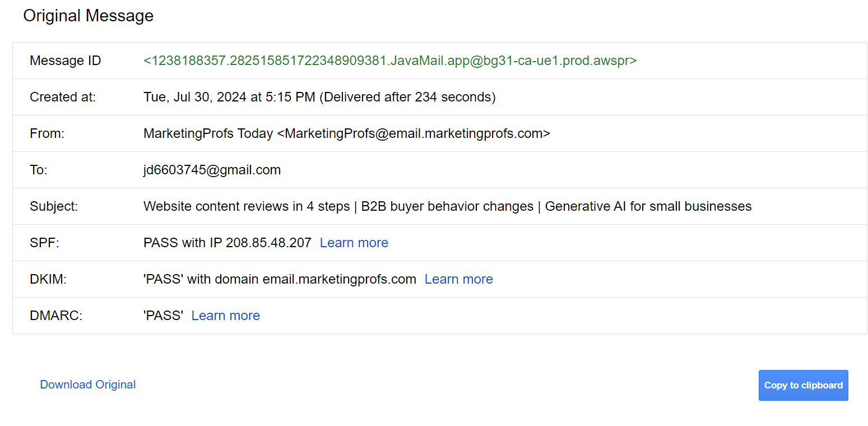Click the DMARC: row label
The width and height of the screenshot is (868, 426).
(x=56, y=316)
